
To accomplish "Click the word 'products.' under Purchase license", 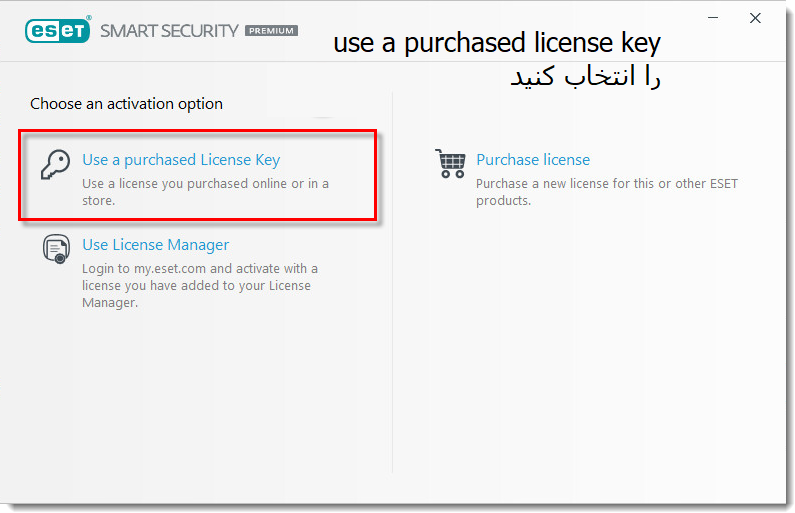I will 503,201.
